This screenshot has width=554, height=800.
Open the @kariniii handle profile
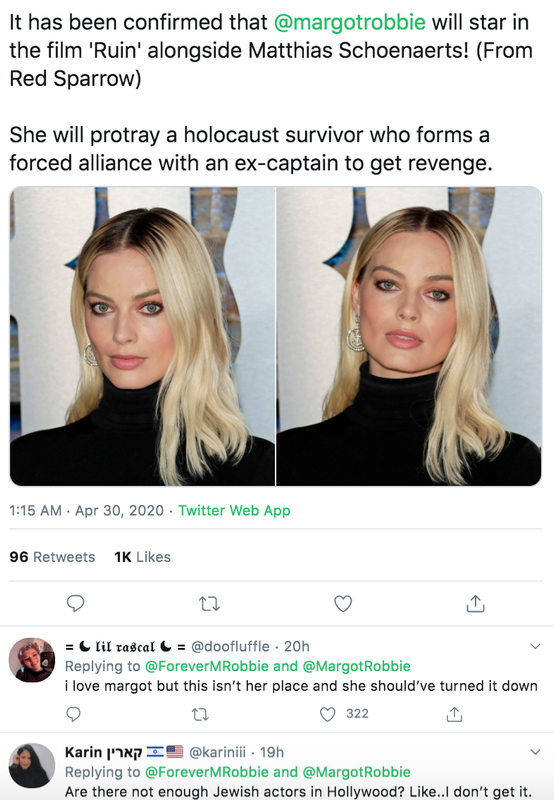(217, 752)
